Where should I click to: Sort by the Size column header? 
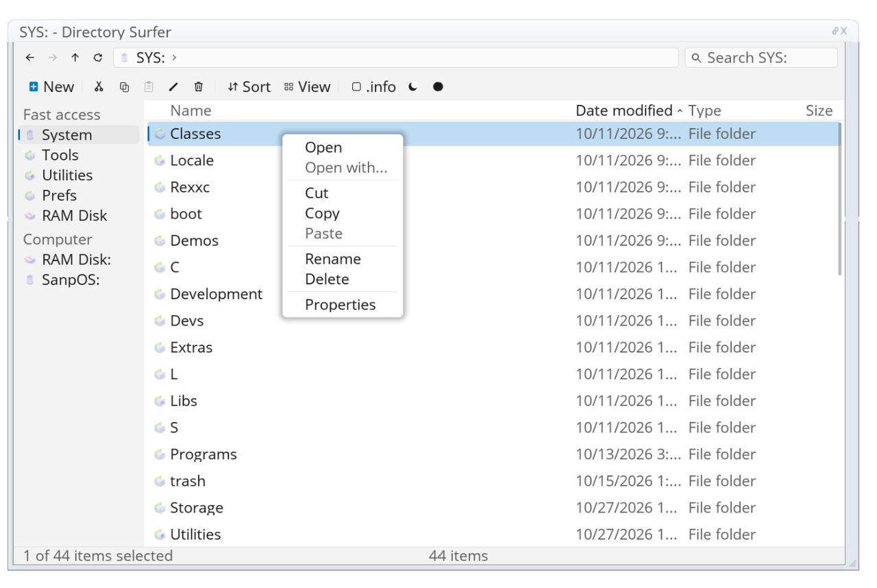tap(819, 110)
